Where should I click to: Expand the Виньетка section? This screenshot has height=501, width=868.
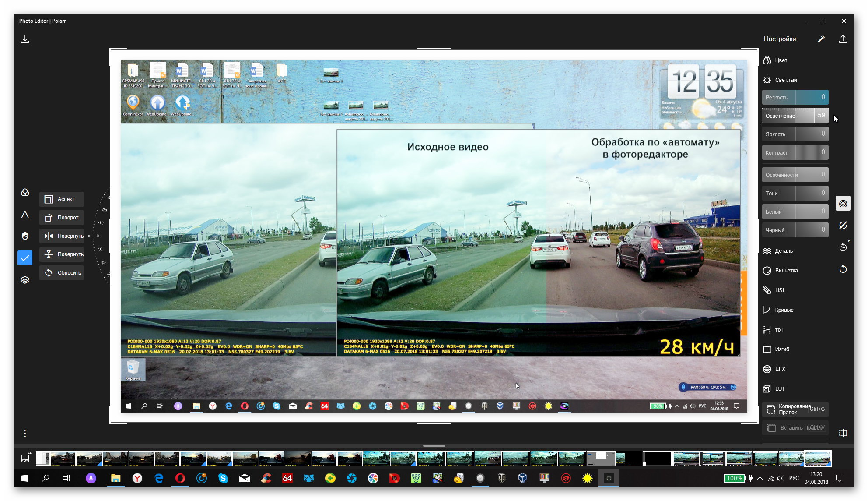[786, 271]
